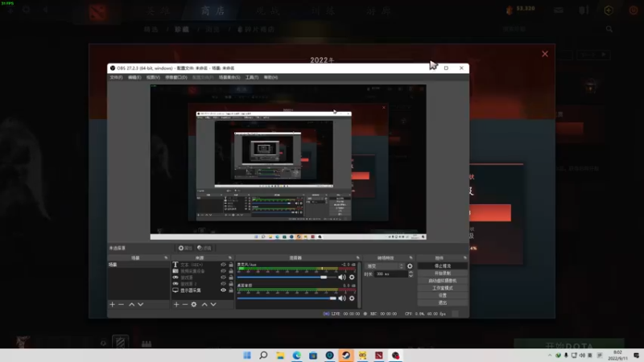The height and width of the screenshot is (362, 644).
Task: Open OBS settings from the Controls panel
Action: click(x=442, y=295)
